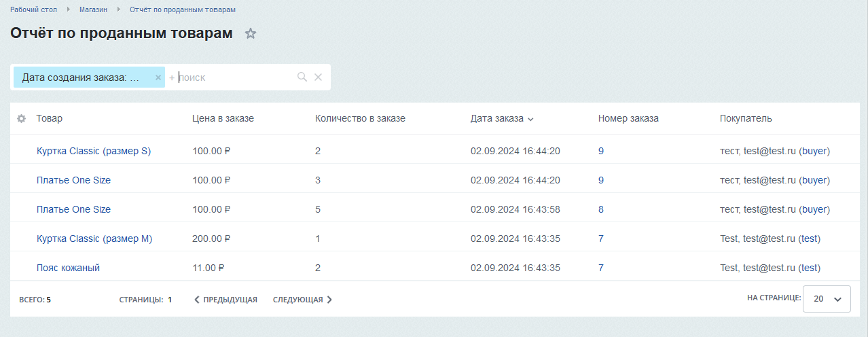Click 'Следующая' pagination button
This screenshot has height=337, width=868.
point(302,300)
